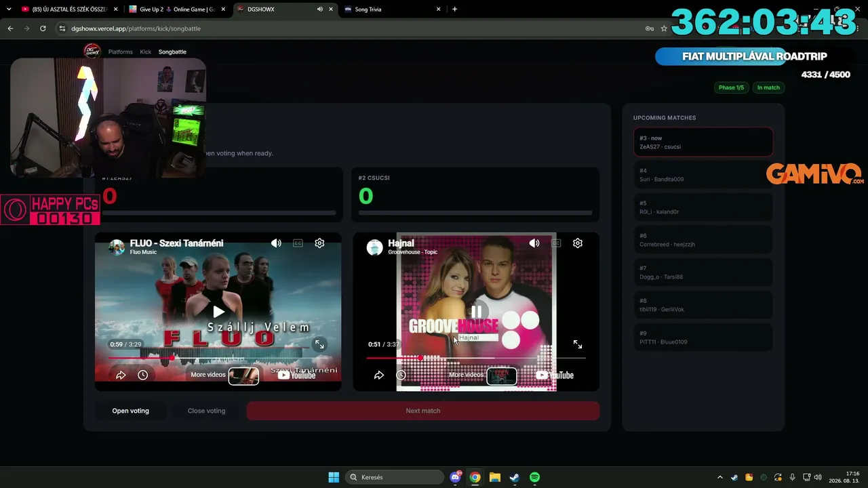Share the Hajnal video
Image resolution: width=868 pixels, height=488 pixels.
point(379,375)
